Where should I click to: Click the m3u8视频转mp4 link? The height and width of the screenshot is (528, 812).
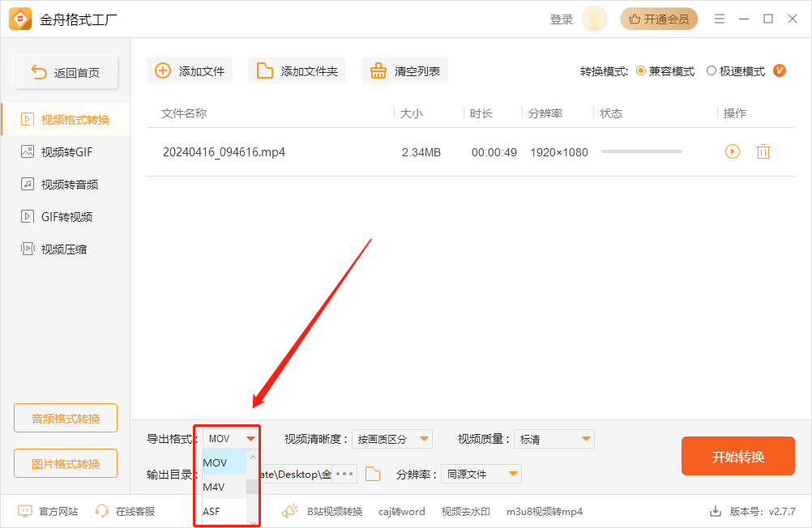[545, 512]
